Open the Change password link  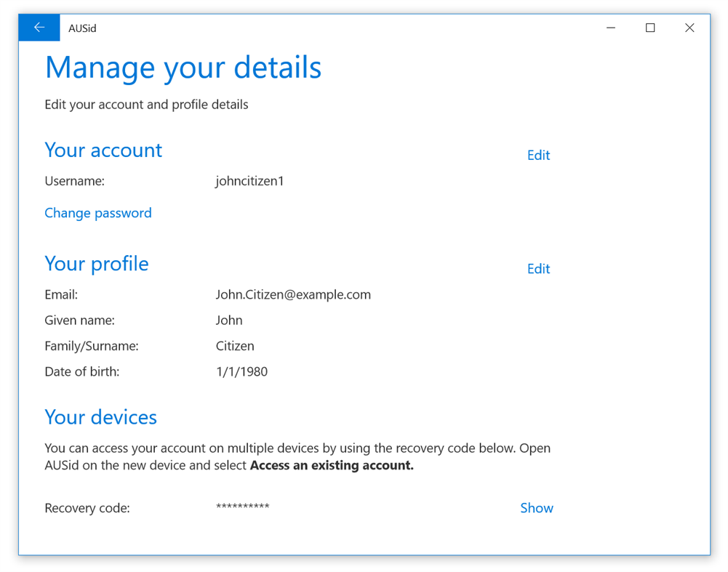point(97,212)
